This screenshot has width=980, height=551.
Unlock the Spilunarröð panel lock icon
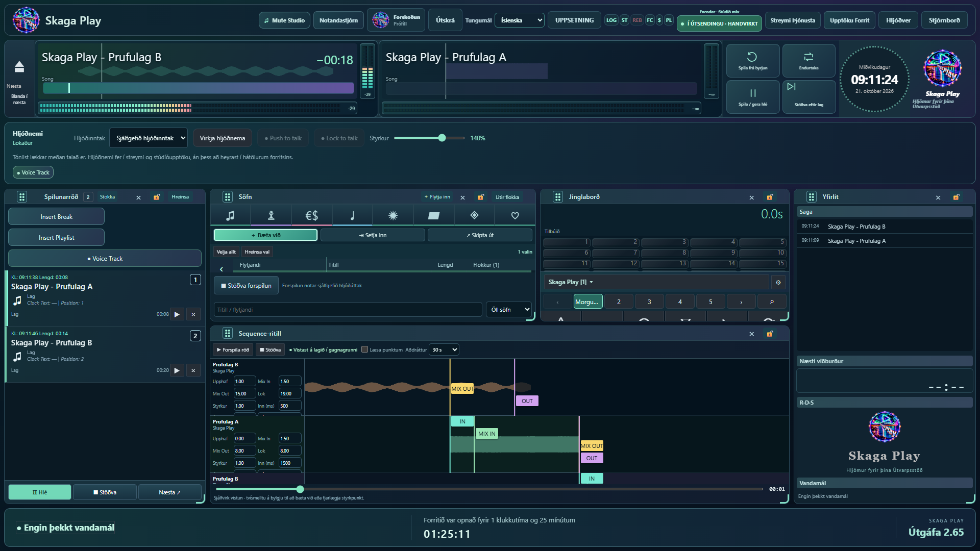[157, 197]
